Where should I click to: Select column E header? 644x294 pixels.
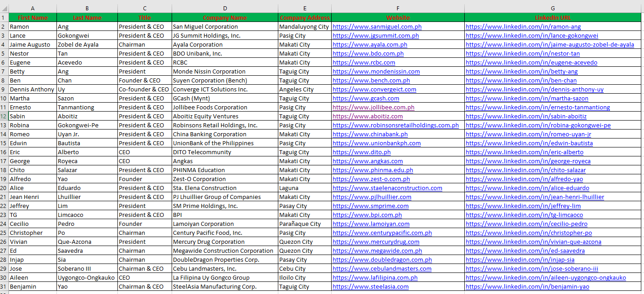(305, 8)
